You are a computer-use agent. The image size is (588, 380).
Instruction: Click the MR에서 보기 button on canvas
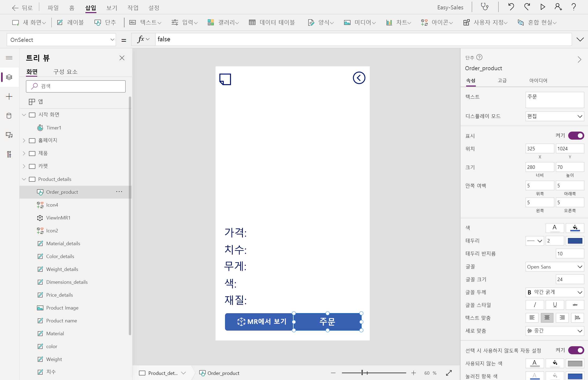[x=259, y=322]
